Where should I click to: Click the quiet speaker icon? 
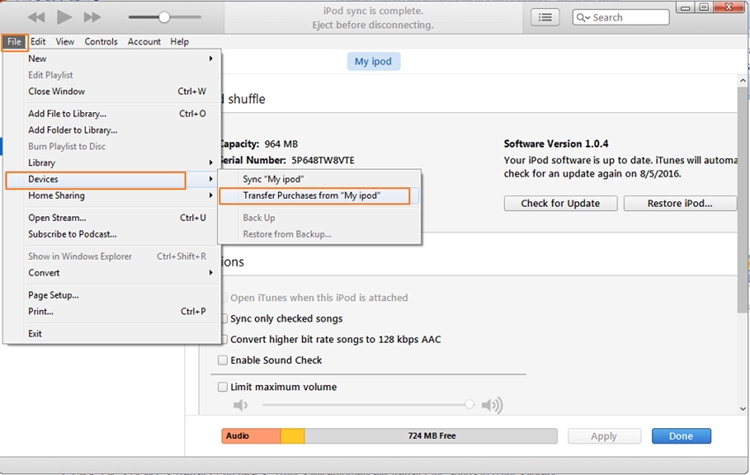(240, 406)
